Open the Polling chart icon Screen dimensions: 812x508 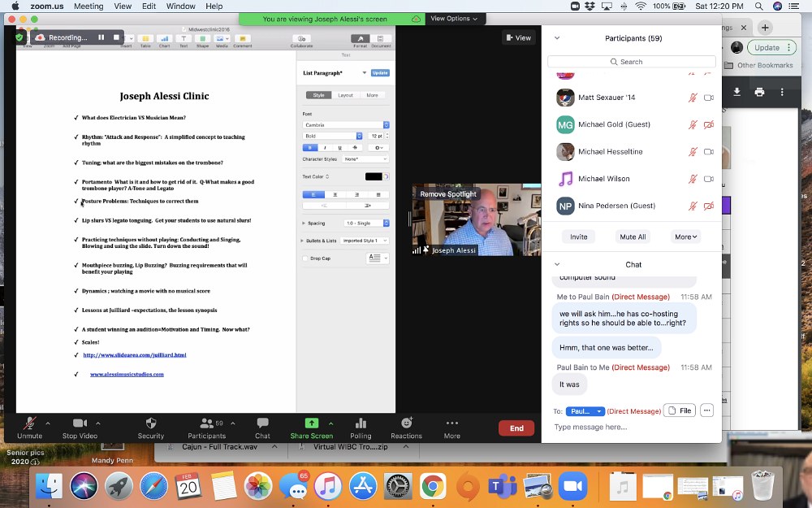pos(361,423)
